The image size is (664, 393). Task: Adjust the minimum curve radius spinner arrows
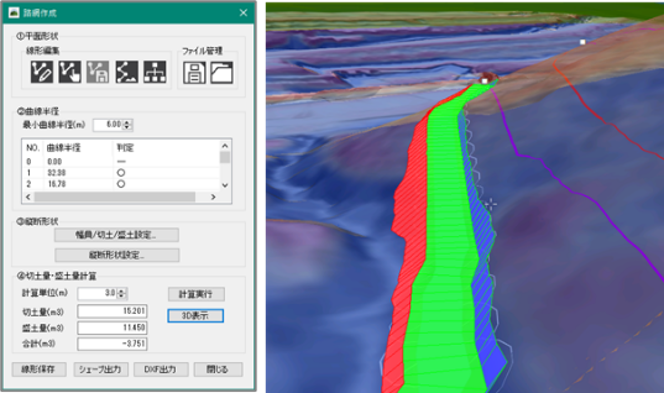[x=127, y=125]
